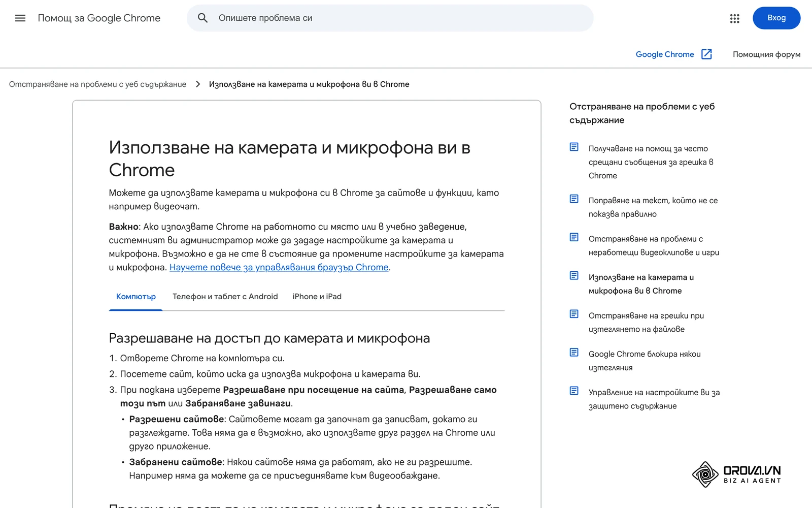Click the search magnifier icon
The height and width of the screenshot is (508, 812).
pyautogui.click(x=202, y=18)
